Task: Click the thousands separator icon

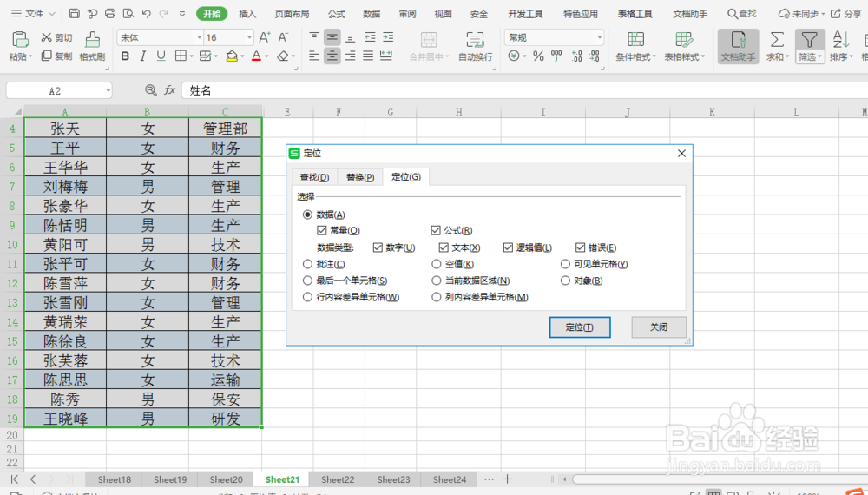Action: 556,56
